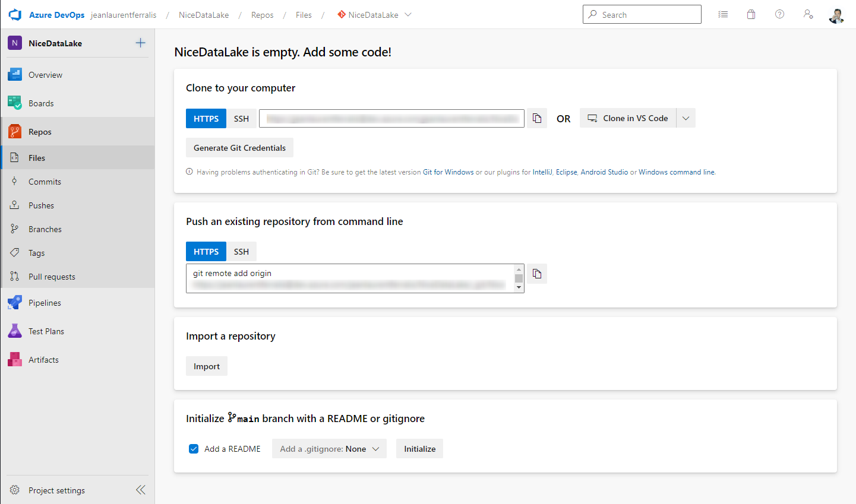This screenshot has width=856, height=504.
Task: Open Project settings
Action: pyautogui.click(x=57, y=490)
